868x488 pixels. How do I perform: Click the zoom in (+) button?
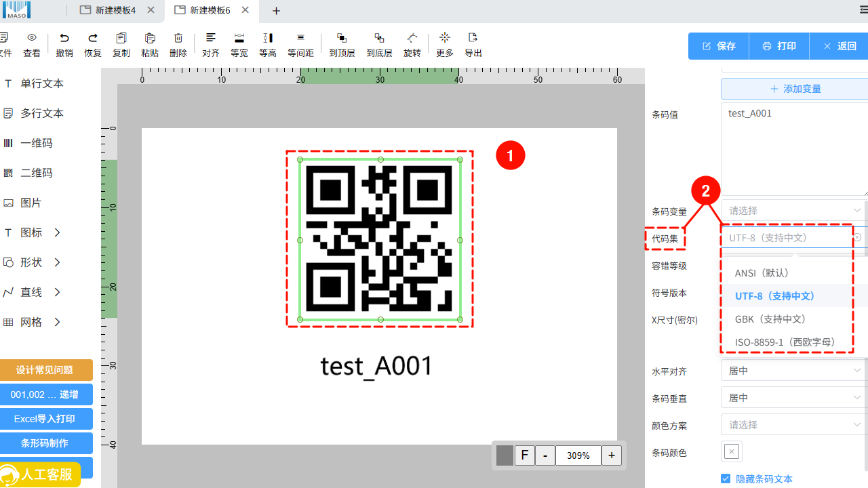tap(612, 455)
